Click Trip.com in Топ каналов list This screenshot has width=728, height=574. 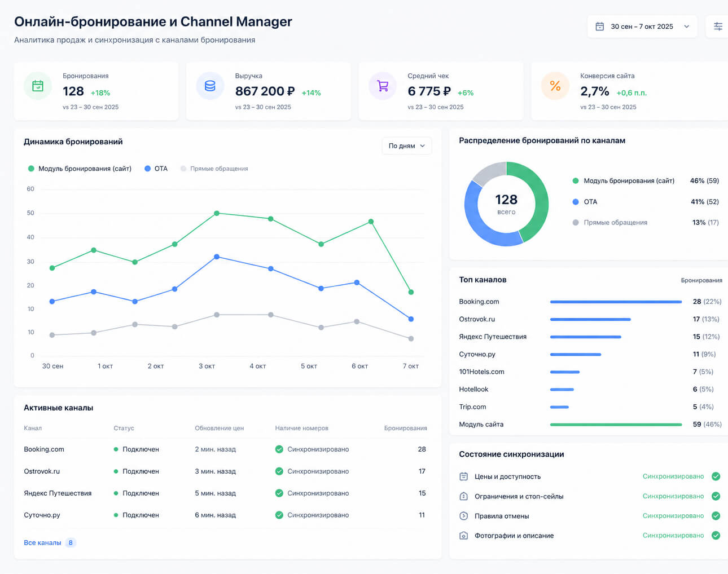click(472, 407)
